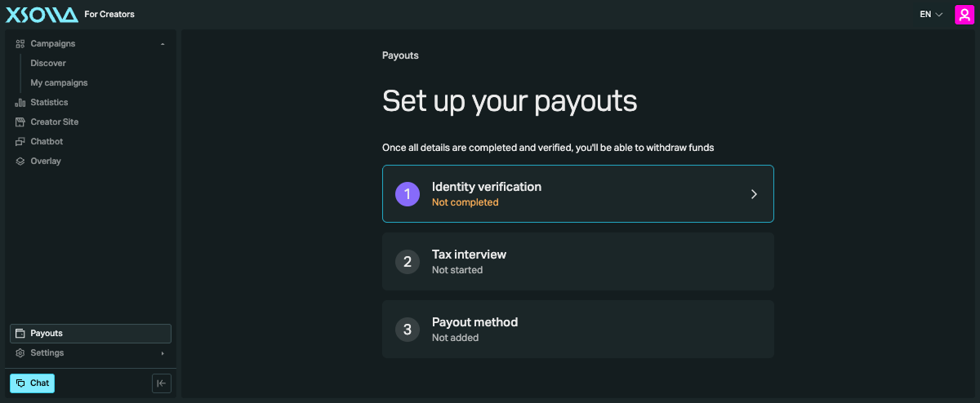
Task: Go to Discover campaigns
Action: pos(48,63)
